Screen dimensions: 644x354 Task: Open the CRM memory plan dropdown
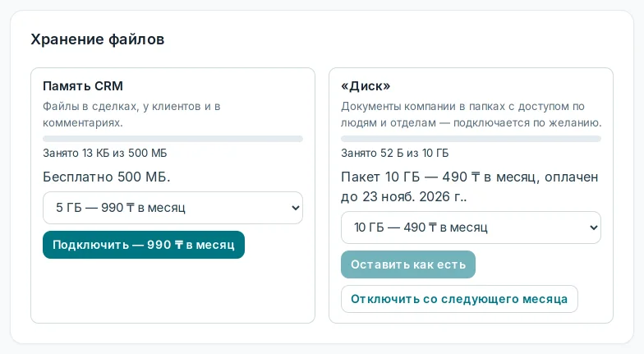tap(172, 208)
